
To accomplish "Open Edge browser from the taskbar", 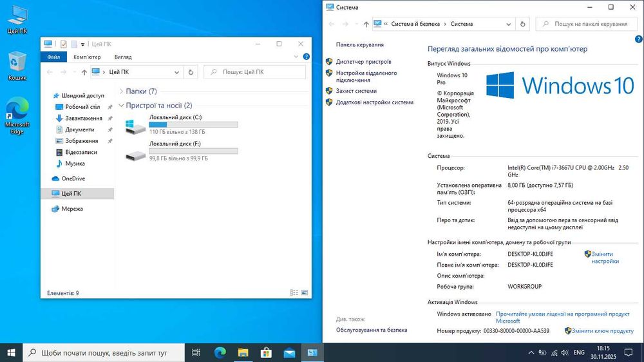I will coord(220,352).
